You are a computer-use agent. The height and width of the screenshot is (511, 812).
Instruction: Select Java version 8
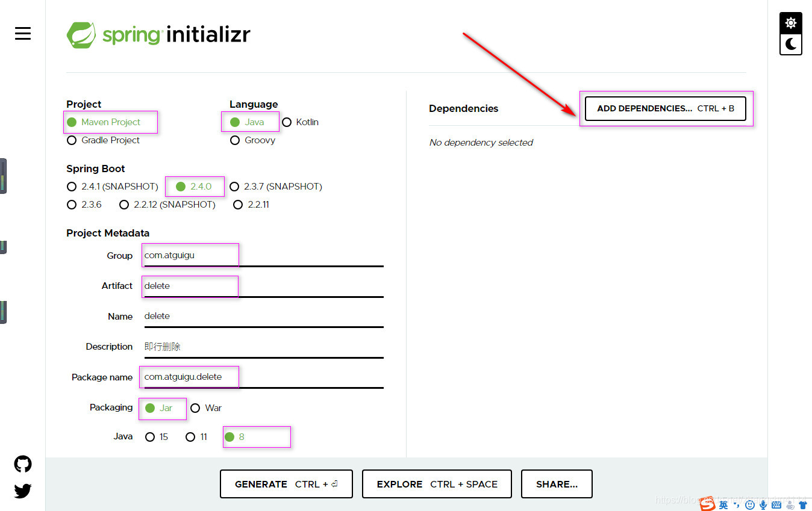coord(234,437)
